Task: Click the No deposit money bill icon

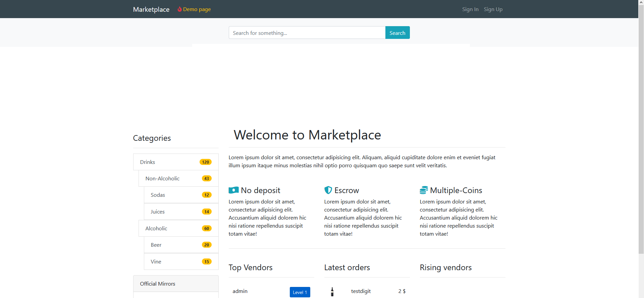Action: pos(233,190)
